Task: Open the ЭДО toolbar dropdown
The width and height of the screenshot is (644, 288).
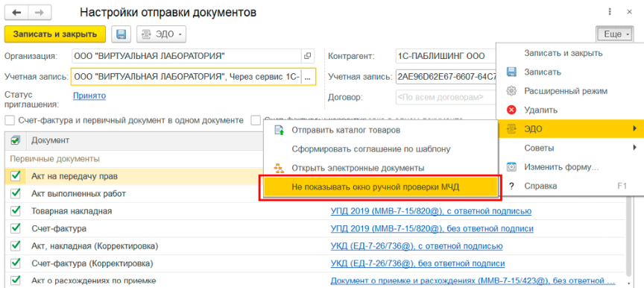Action: (162, 34)
